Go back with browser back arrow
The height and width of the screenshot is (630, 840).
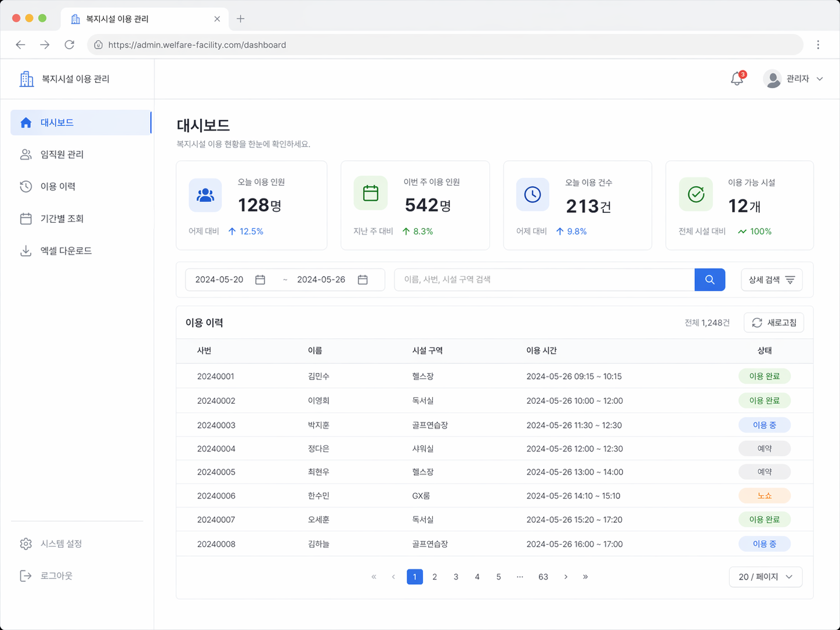pyautogui.click(x=20, y=45)
